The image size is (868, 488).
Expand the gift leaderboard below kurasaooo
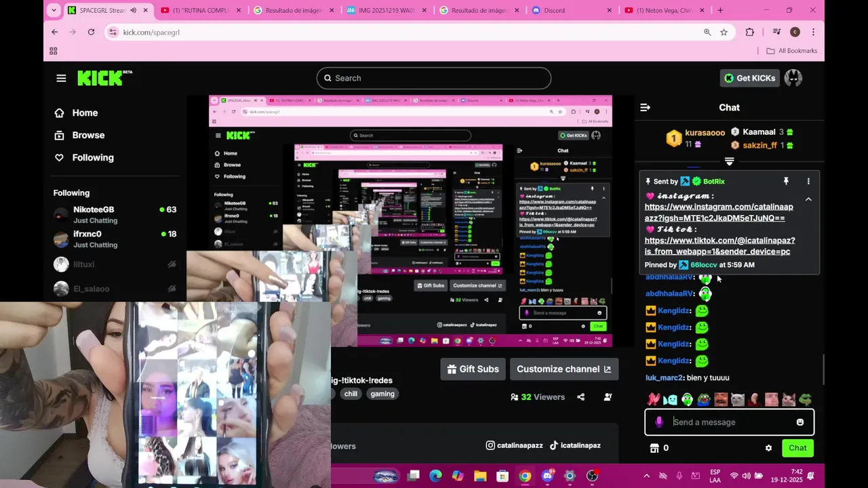(x=729, y=161)
